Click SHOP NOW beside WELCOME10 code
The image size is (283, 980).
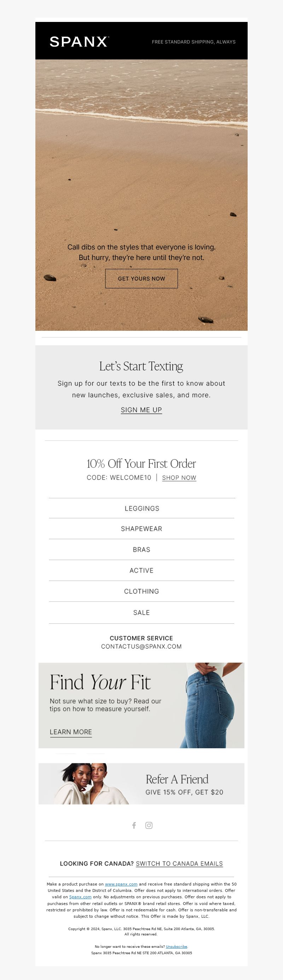(179, 478)
